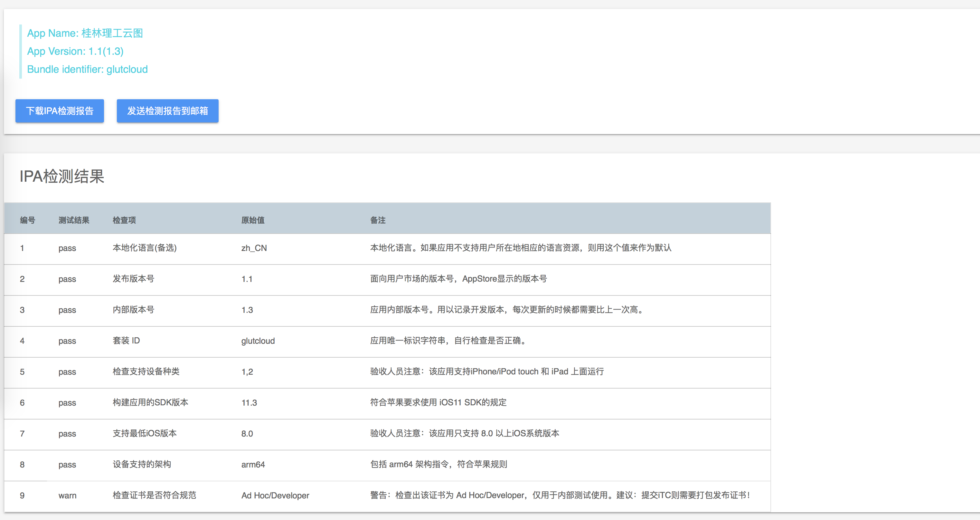The width and height of the screenshot is (980, 520).
Task: Click the Bundle identifier glutcloud text
Action: 87,69
